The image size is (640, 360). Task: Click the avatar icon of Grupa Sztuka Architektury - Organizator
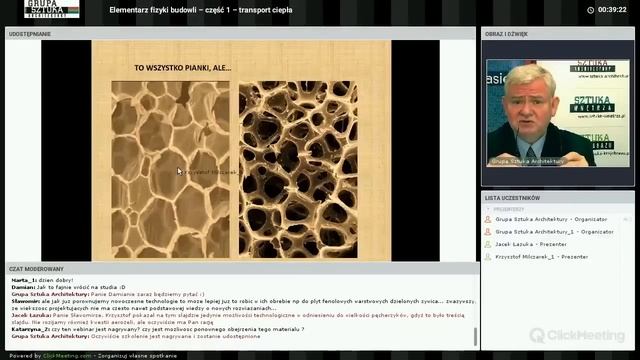click(487, 220)
